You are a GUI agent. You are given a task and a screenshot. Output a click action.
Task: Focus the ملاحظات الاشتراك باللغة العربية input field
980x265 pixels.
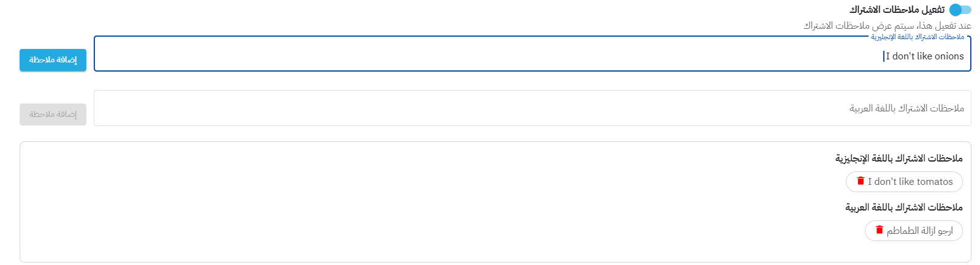coord(532,108)
